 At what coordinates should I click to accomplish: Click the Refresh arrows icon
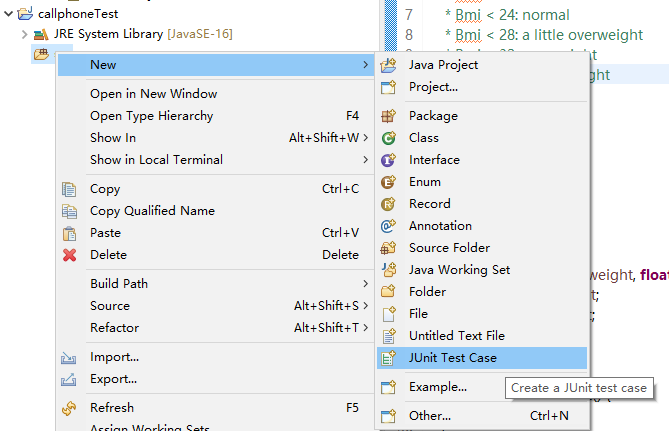(x=69, y=408)
